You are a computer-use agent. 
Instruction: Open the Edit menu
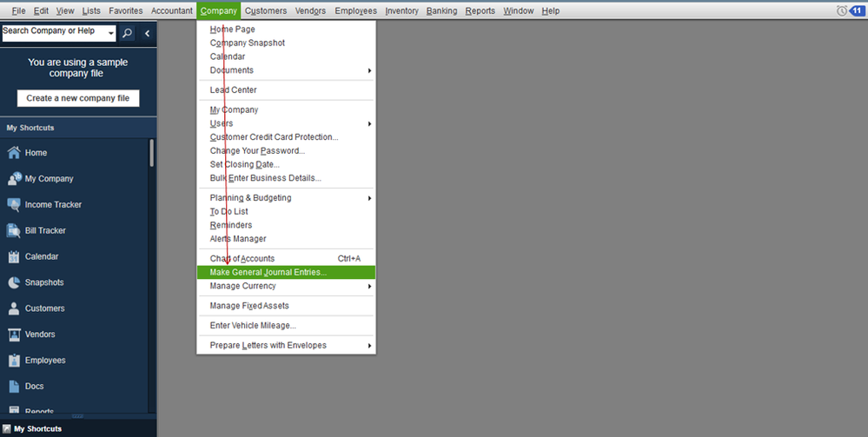41,10
